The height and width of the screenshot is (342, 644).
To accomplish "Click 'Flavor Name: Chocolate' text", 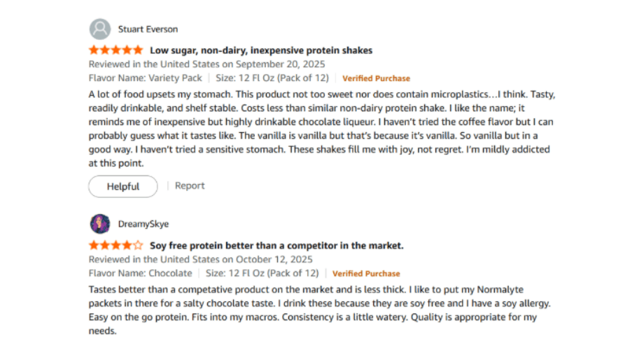I will coord(141,273).
